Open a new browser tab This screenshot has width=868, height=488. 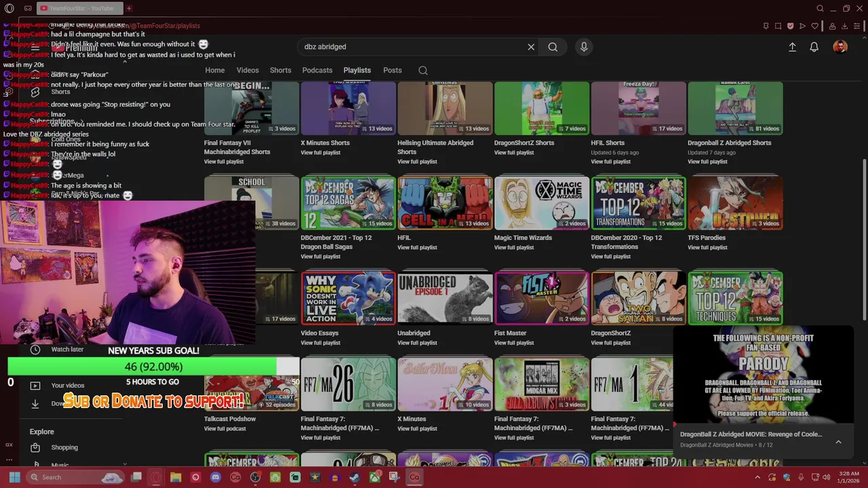point(129,8)
